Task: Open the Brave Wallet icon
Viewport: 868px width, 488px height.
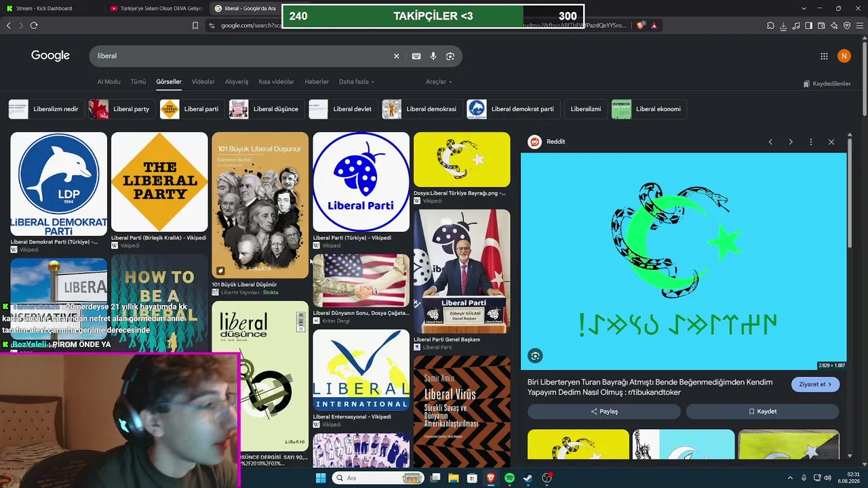Action: click(821, 26)
